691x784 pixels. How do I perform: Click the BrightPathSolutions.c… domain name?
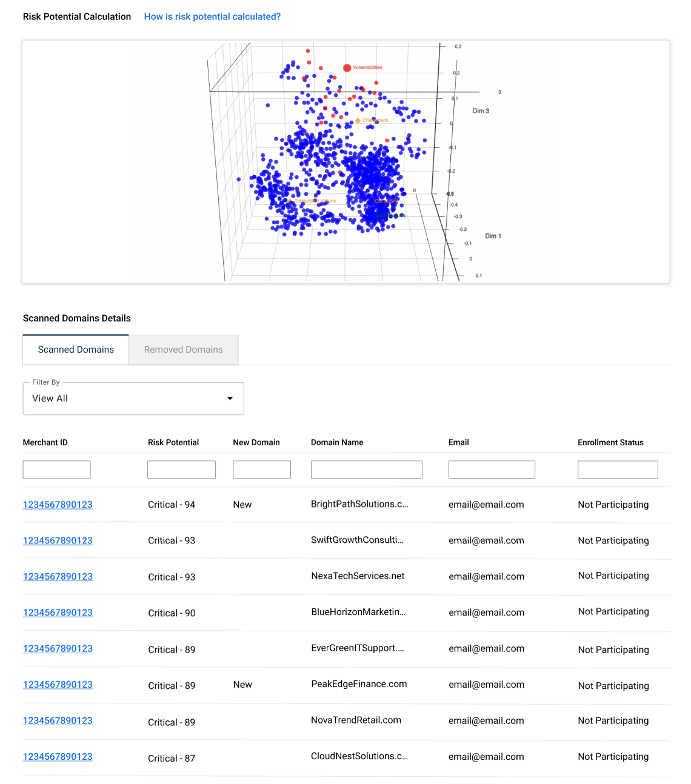(359, 504)
